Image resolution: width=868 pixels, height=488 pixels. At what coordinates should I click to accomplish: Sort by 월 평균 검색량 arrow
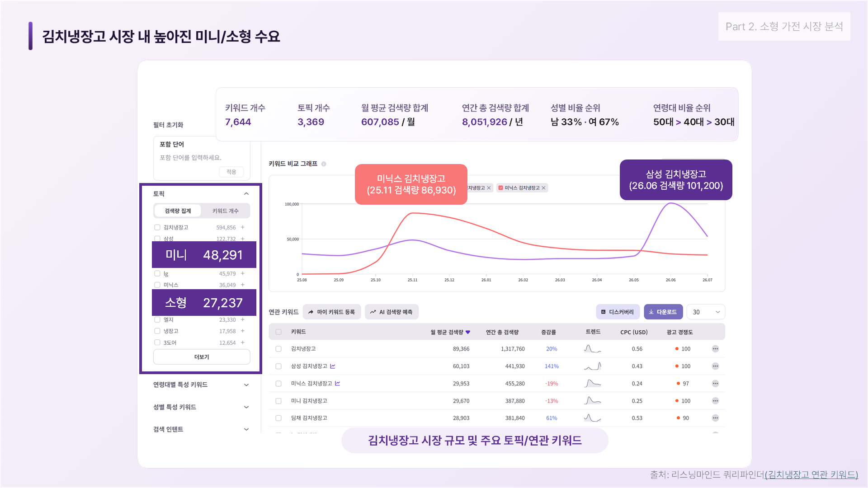pyautogui.click(x=468, y=332)
